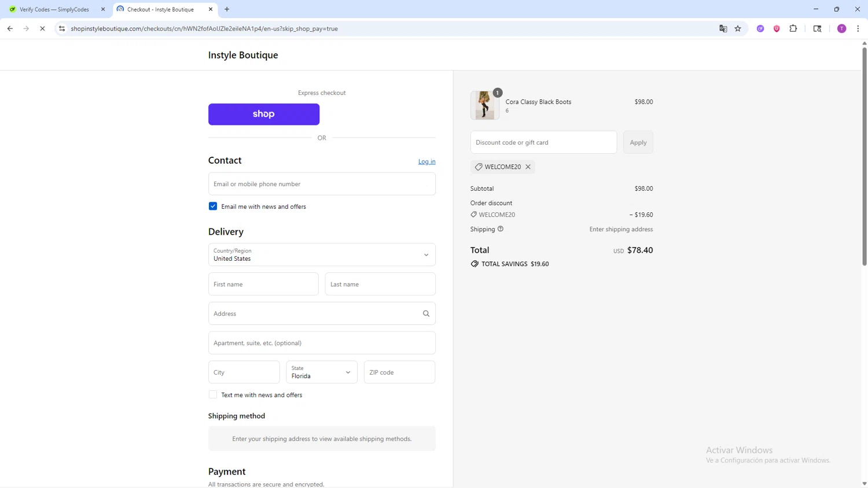Click the translate page icon
Viewport: 868px width, 488px height.
[x=723, y=28]
